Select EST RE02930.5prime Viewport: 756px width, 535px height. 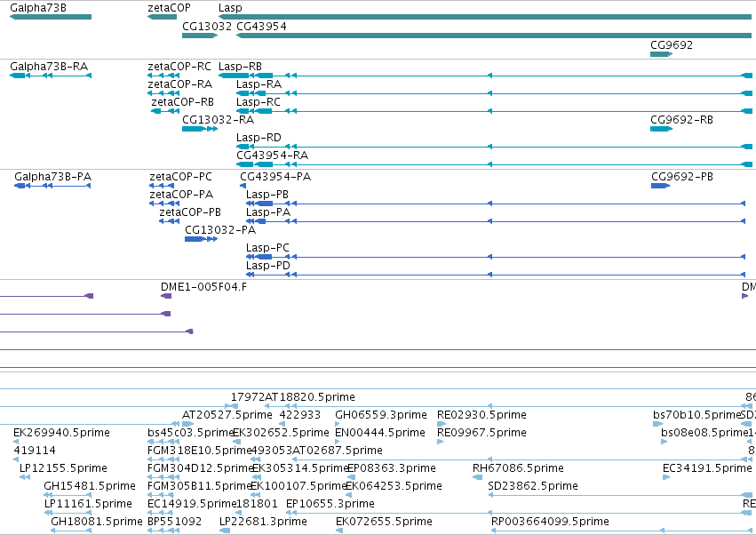point(442,424)
